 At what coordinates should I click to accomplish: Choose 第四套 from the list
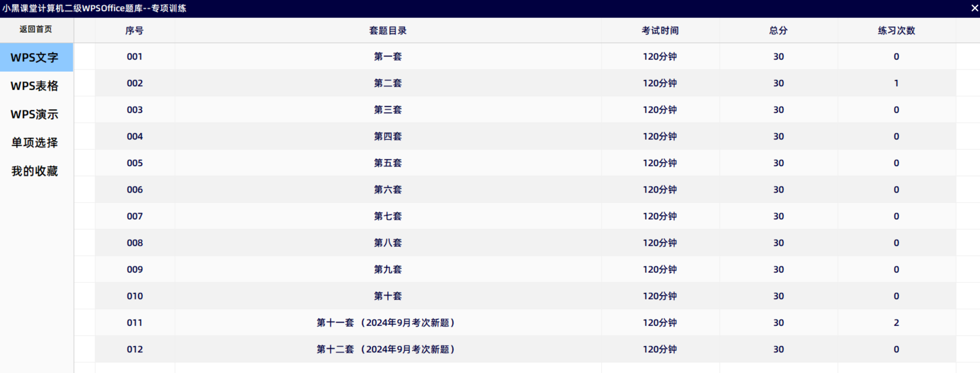(388, 136)
